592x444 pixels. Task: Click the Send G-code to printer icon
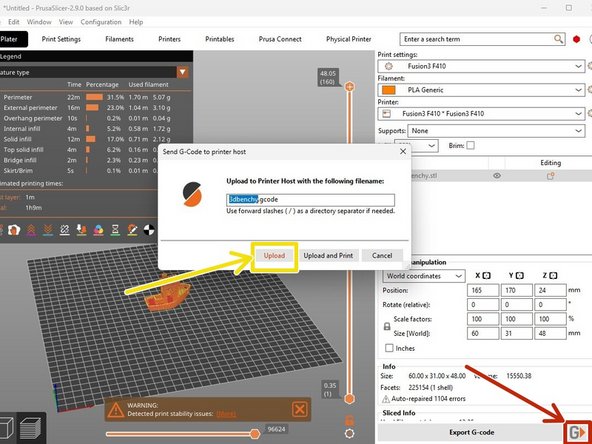tap(578, 432)
